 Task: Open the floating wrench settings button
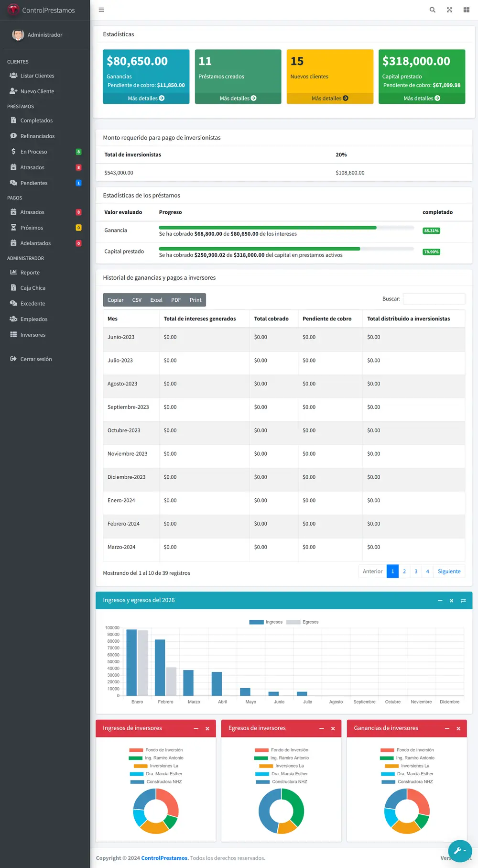point(460,851)
